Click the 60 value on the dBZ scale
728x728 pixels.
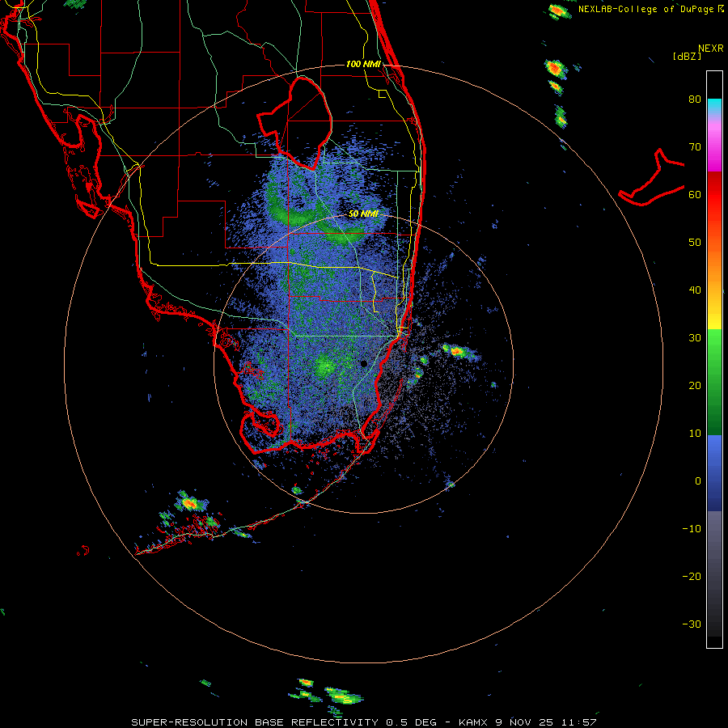pos(695,194)
